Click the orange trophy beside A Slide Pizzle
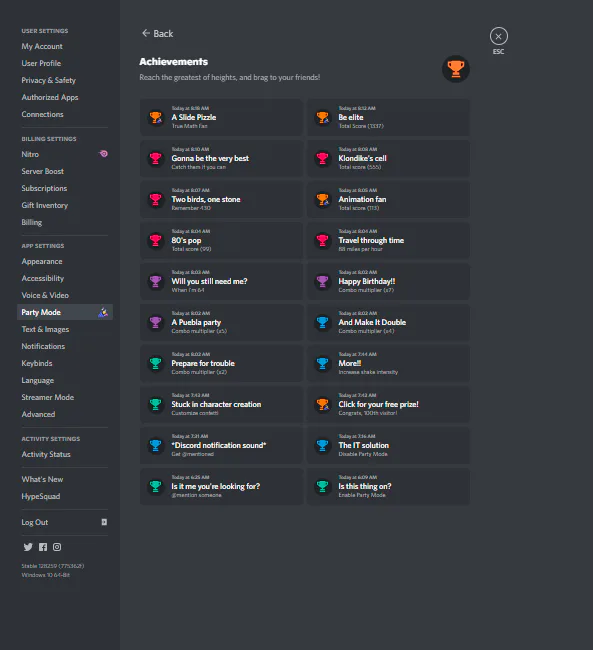Screen dimensions: 593x650 click(x=156, y=117)
